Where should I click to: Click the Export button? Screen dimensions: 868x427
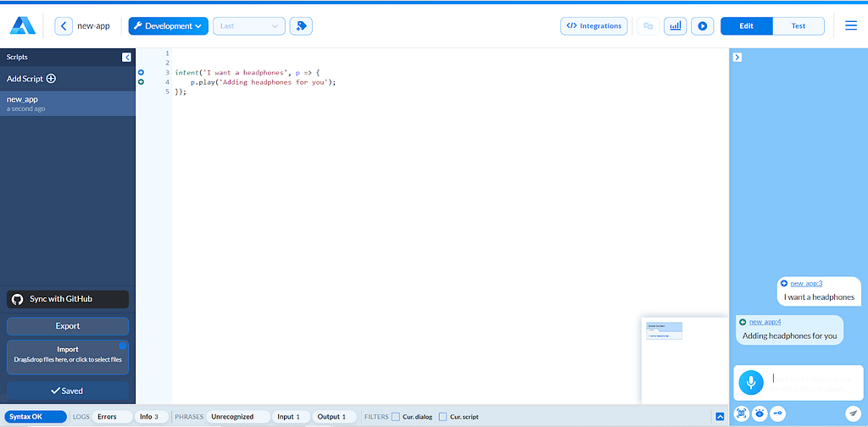point(68,326)
